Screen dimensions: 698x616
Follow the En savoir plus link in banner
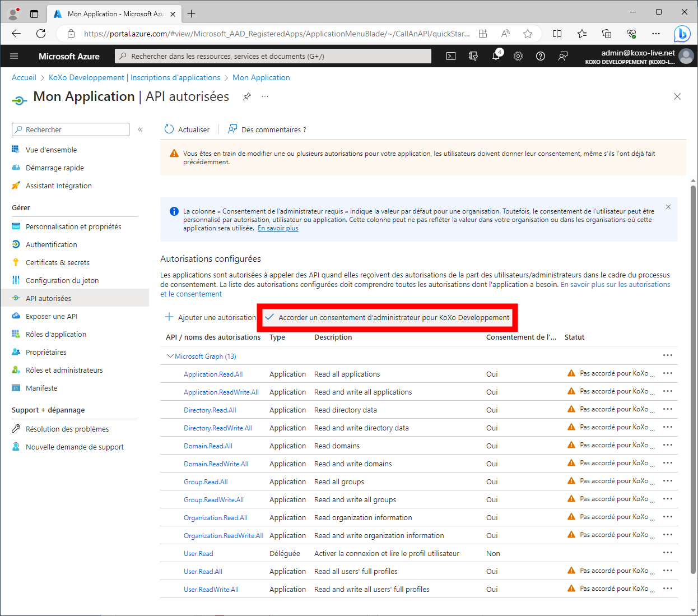[278, 228]
